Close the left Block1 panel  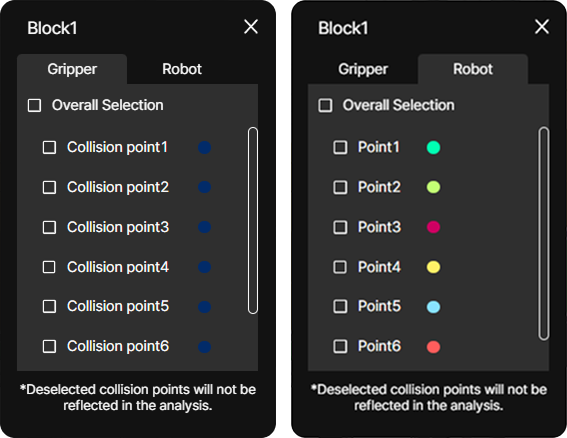tap(251, 27)
